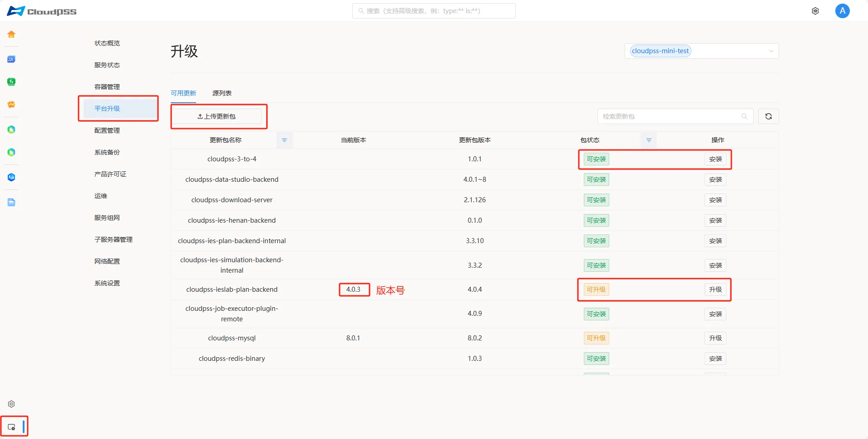The height and width of the screenshot is (439, 868).
Task: Open 容器管理 in the side menu
Action: click(x=107, y=87)
